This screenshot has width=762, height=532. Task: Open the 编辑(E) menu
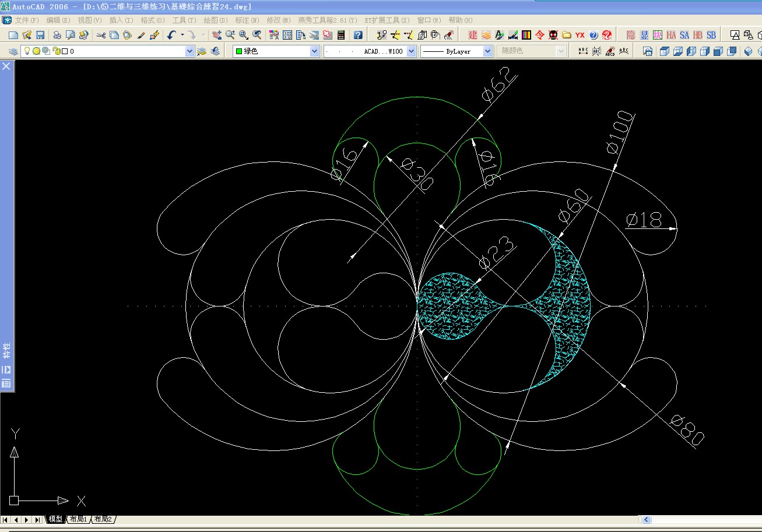tap(58, 20)
